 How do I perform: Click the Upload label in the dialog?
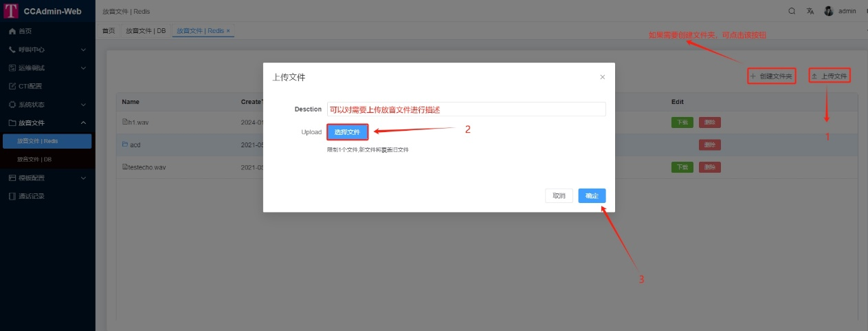(x=311, y=132)
